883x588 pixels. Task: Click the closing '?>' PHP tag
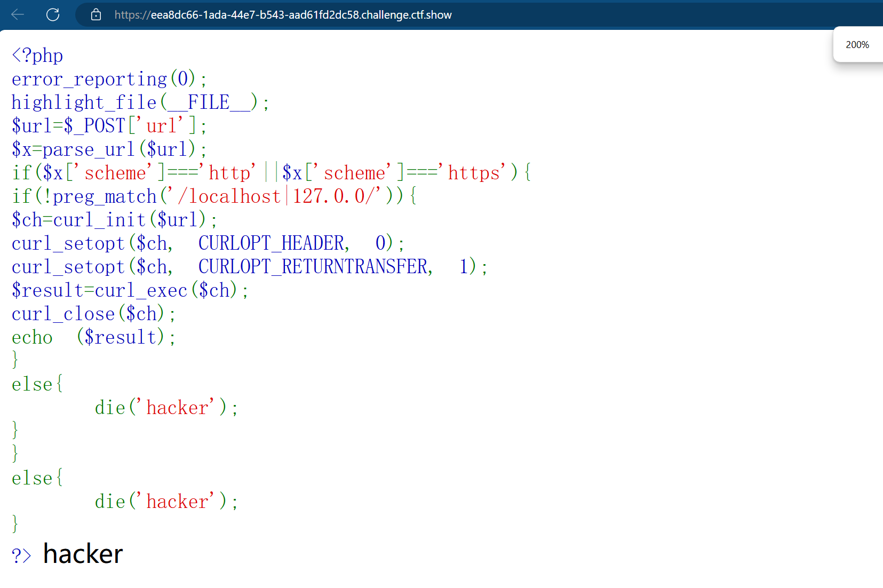coord(21,555)
